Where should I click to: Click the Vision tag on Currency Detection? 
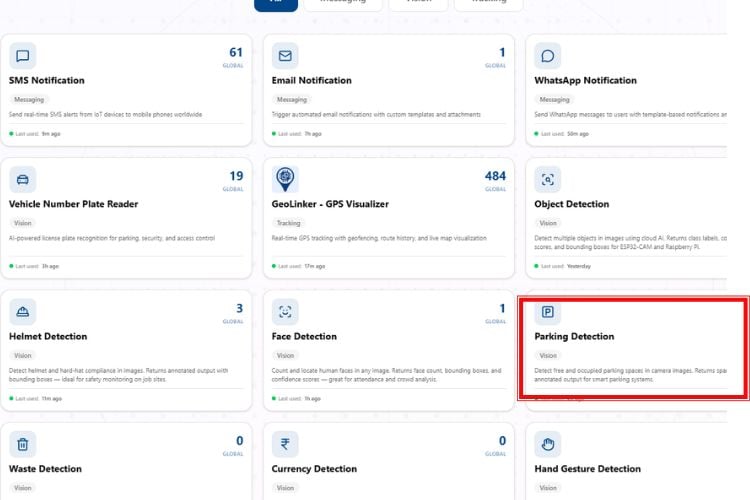point(285,488)
